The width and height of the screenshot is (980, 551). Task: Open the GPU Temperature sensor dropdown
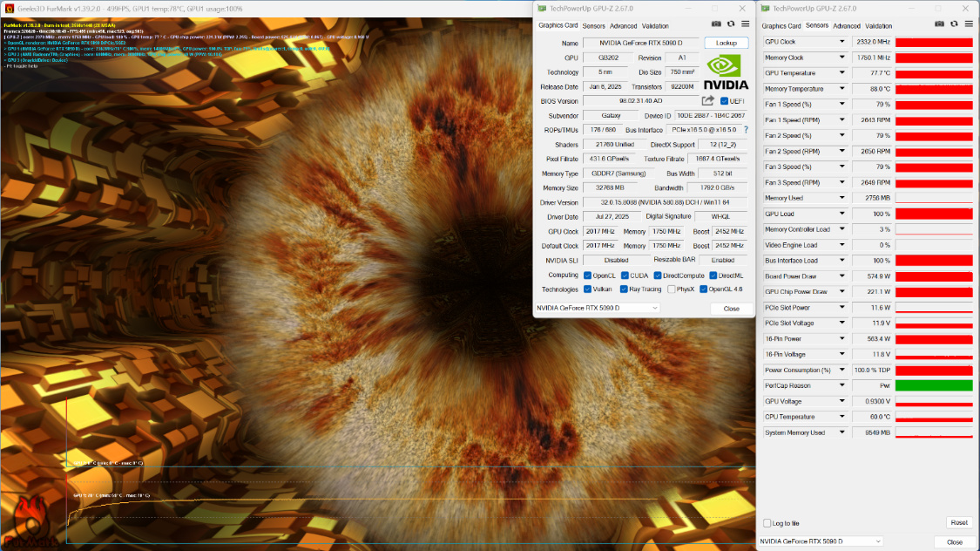click(x=841, y=73)
